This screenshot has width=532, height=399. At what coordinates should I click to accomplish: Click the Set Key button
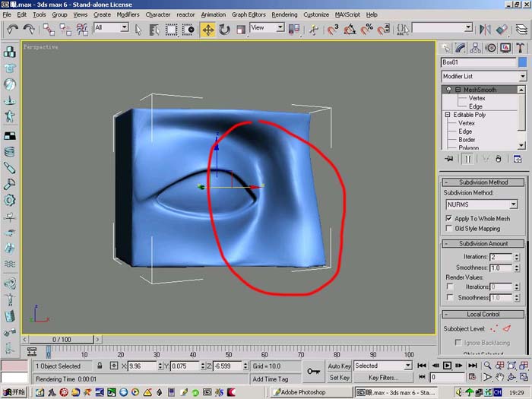[x=339, y=377]
